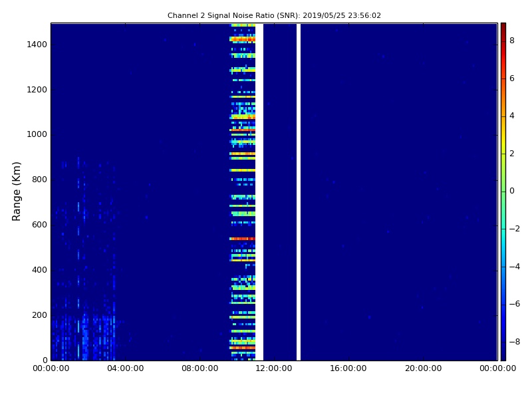The image size is (532, 399).
Task: Click the y-axis tick label 1400
Action: [x=37, y=45]
